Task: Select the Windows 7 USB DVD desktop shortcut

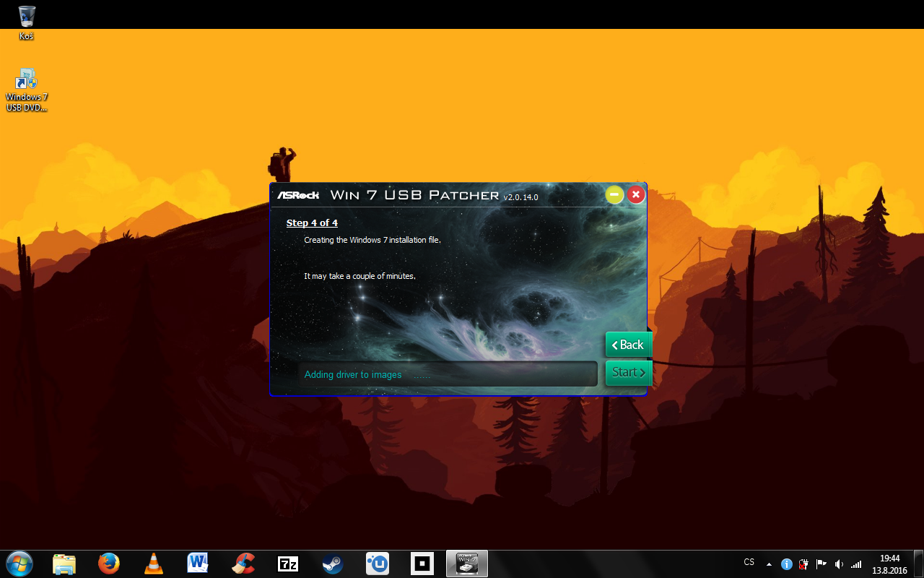Action: [x=27, y=90]
